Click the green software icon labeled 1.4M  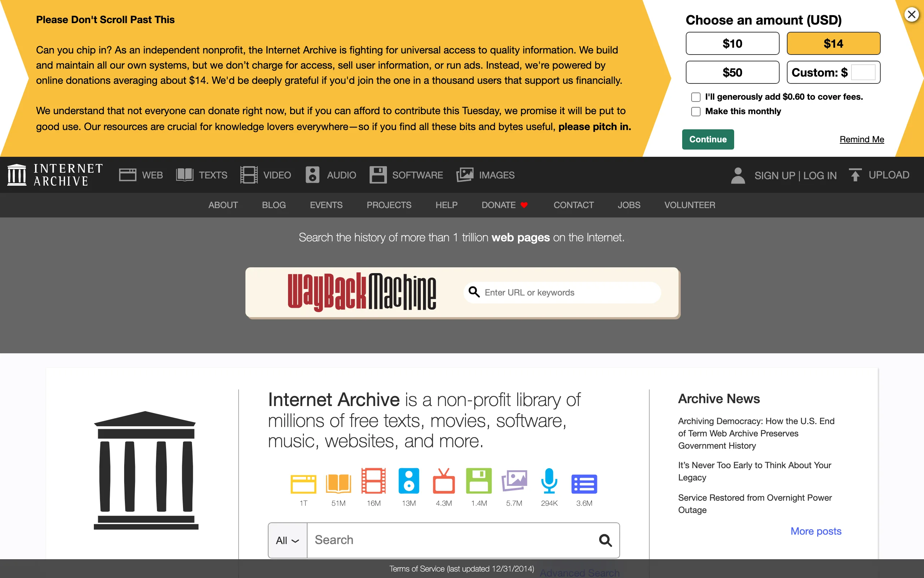pos(479,481)
